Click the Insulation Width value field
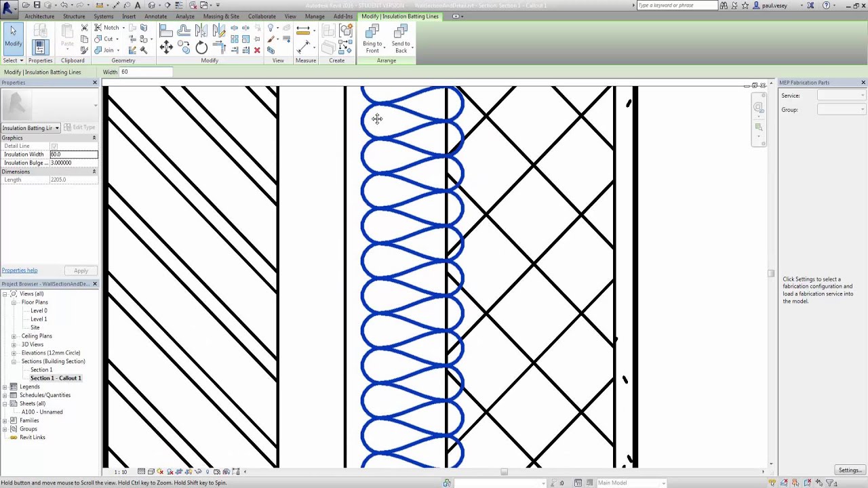Viewport: 868px width, 488px height. (73, 155)
